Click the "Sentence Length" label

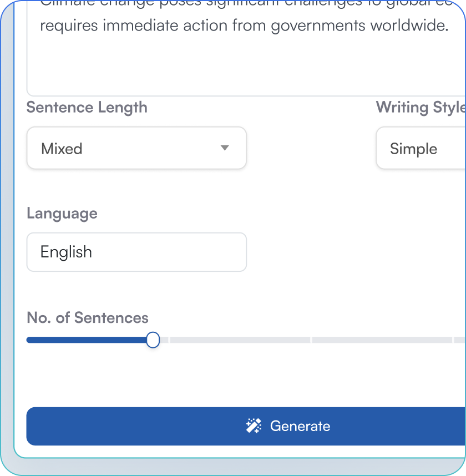click(x=87, y=107)
